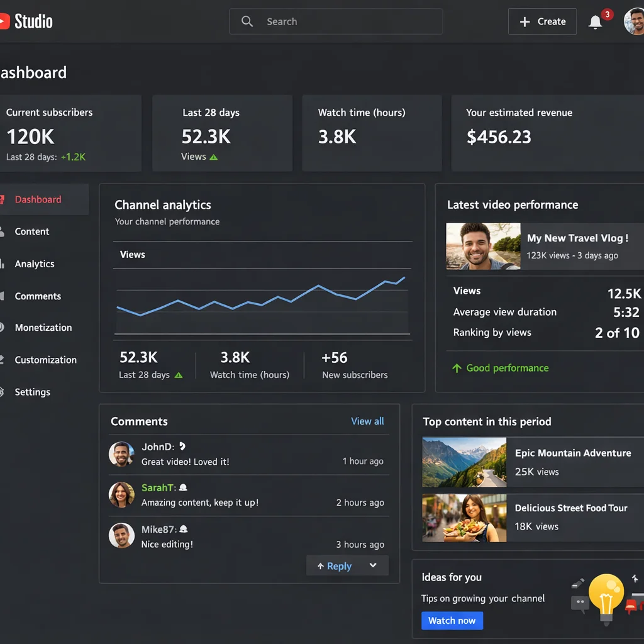Open the Analytics sidebar icon
The height and width of the screenshot is (644, 644).
coord(3,264)
